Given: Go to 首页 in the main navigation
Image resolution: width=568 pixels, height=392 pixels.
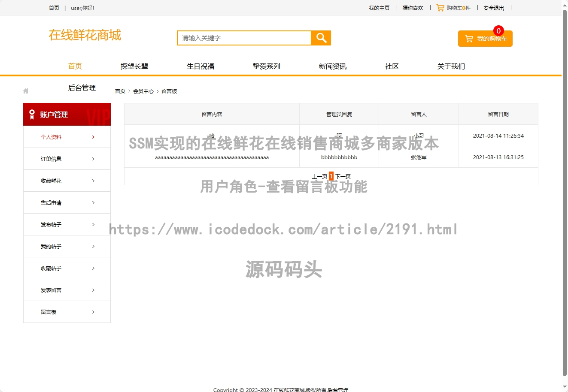Looking at the screenshot, I should [x=75, y=66].
